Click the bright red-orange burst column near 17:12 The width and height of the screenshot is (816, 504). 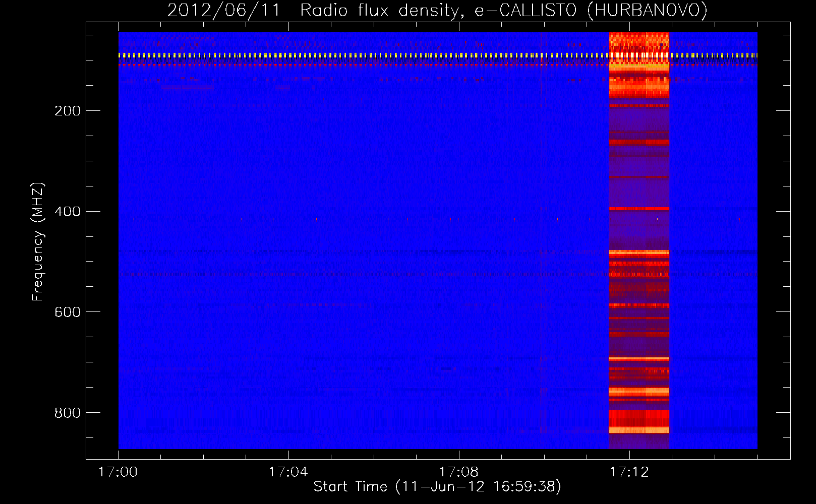pos(639,240)
